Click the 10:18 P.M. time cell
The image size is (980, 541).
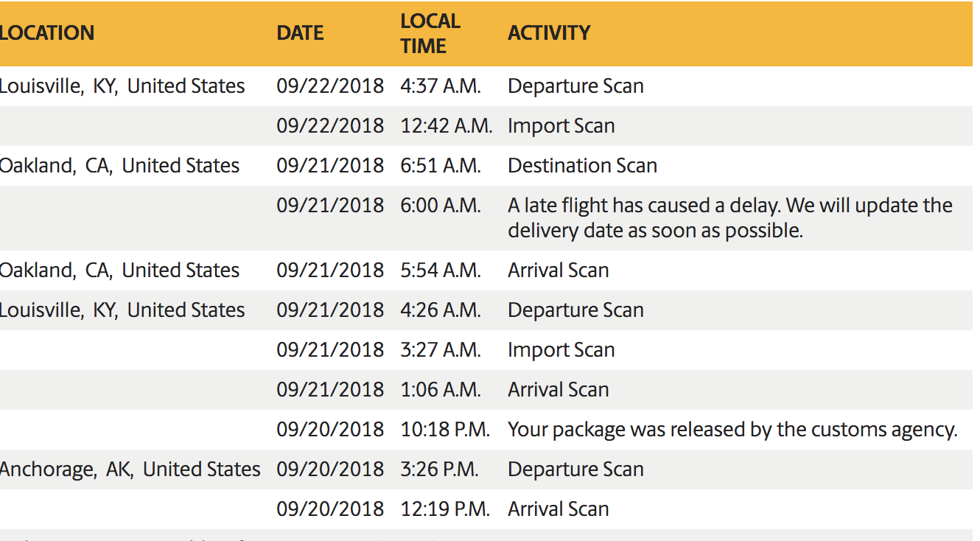[445, 430]
